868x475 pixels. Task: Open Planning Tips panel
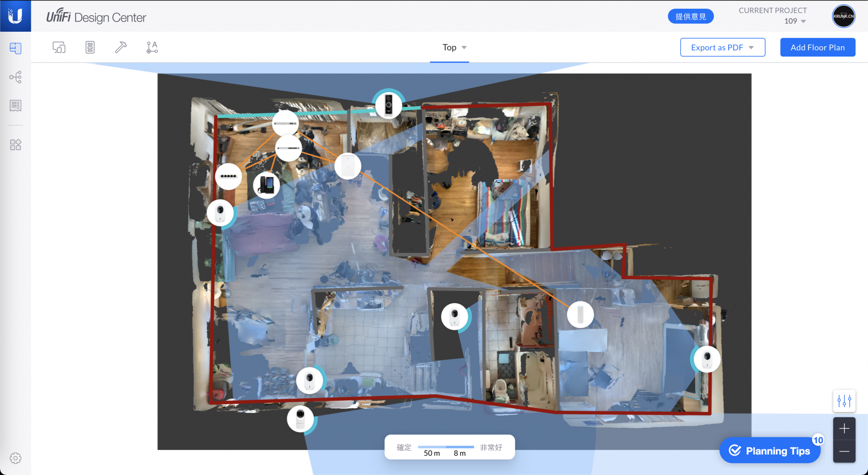point(770,451)
